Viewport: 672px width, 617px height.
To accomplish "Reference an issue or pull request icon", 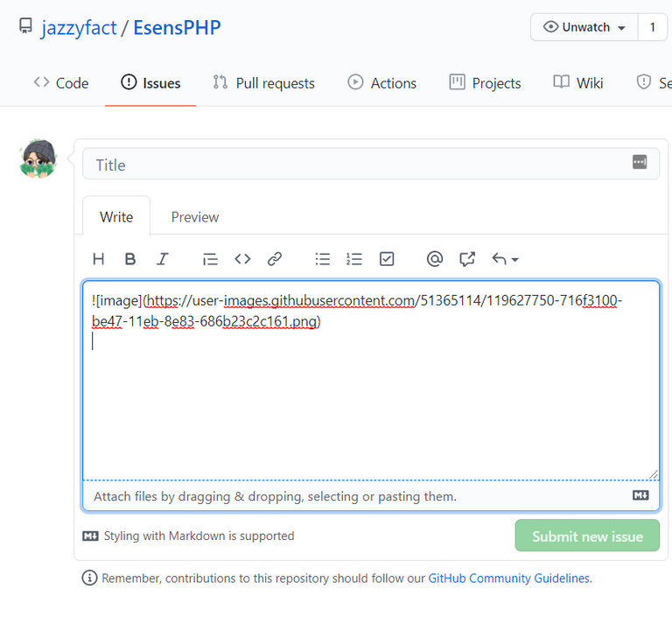I will [467, 259].
